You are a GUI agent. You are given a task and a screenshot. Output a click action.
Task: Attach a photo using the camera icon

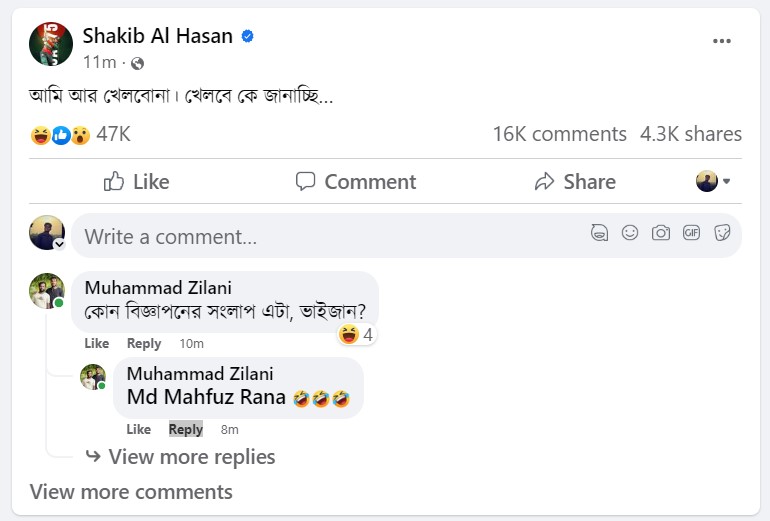click(x=661, y=233)
